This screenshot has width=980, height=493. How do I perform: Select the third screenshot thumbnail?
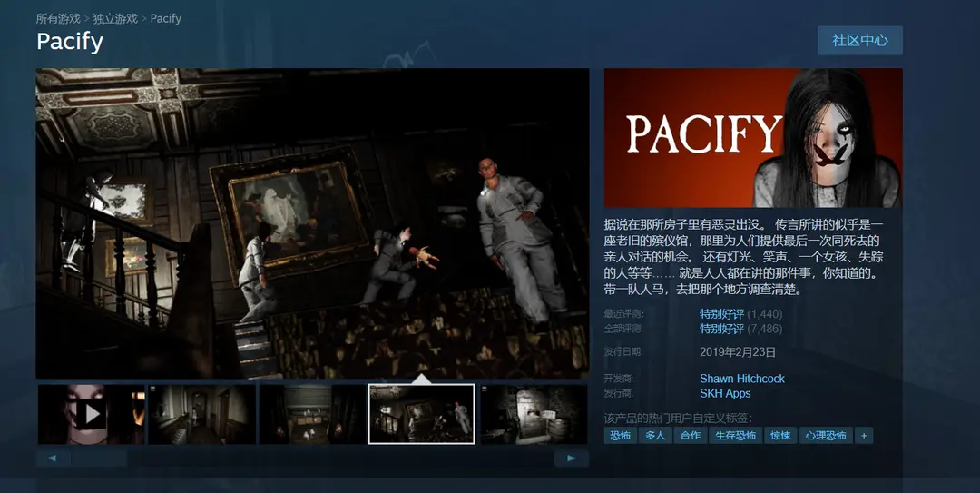tap(312, 414)
